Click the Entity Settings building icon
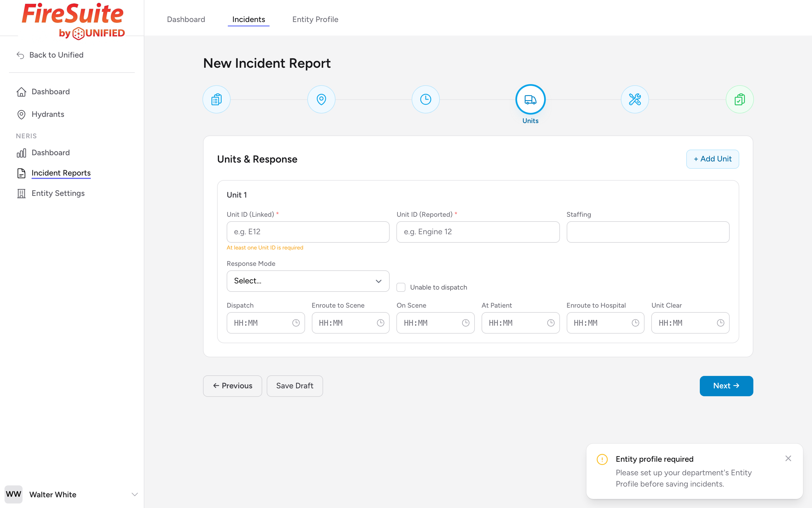 click(x=21, y=194)
